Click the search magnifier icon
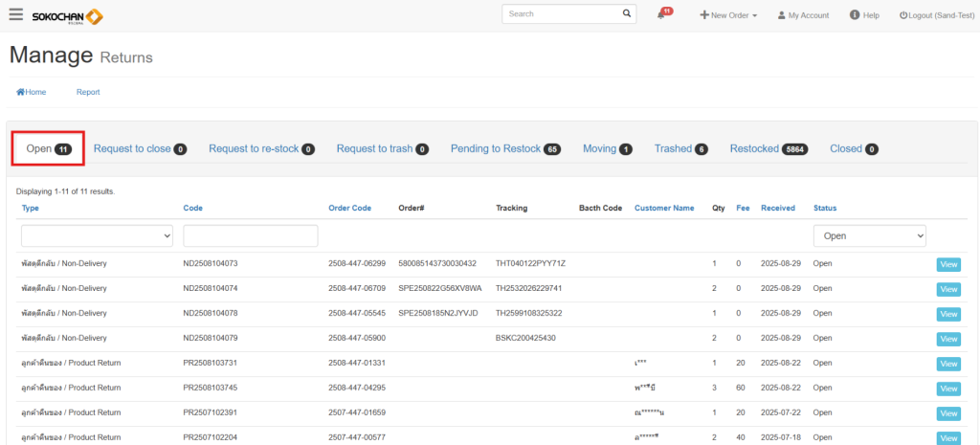This screenshot has height=445, width=980. tap(627, 14)
